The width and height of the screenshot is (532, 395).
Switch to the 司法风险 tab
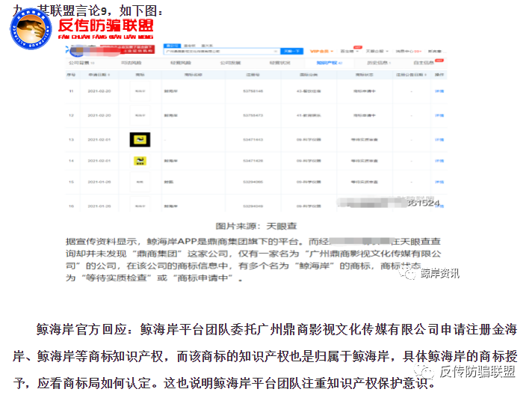click(132, 63)
